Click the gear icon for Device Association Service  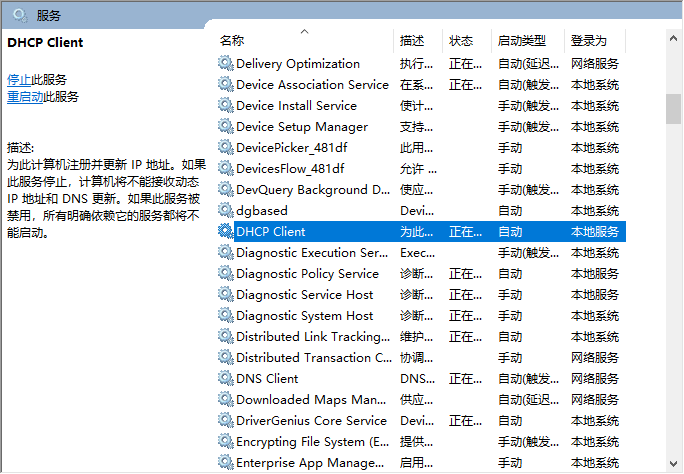(x=225, y=85)
